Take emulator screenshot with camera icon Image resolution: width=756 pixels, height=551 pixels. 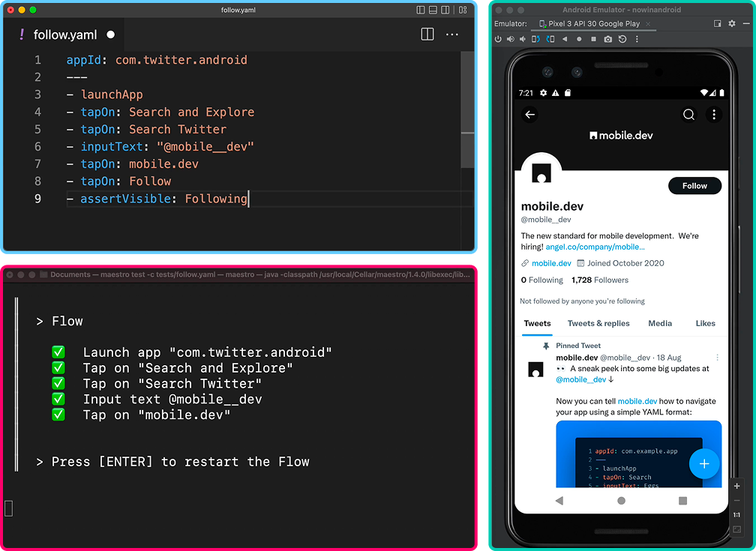coord(608,39)
